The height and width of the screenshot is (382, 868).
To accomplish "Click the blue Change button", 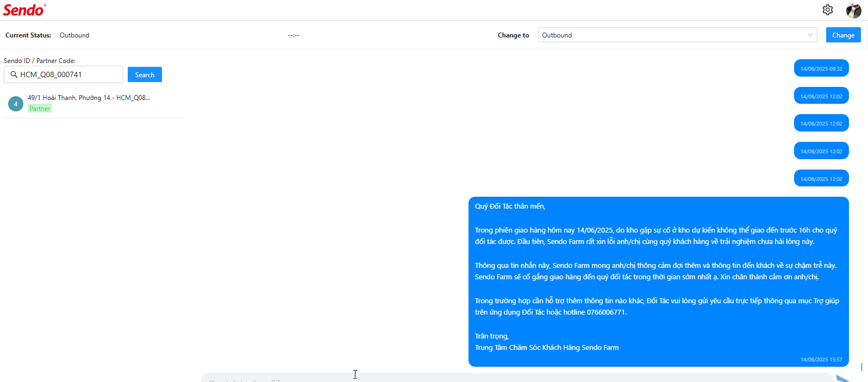I will point(843,35).
